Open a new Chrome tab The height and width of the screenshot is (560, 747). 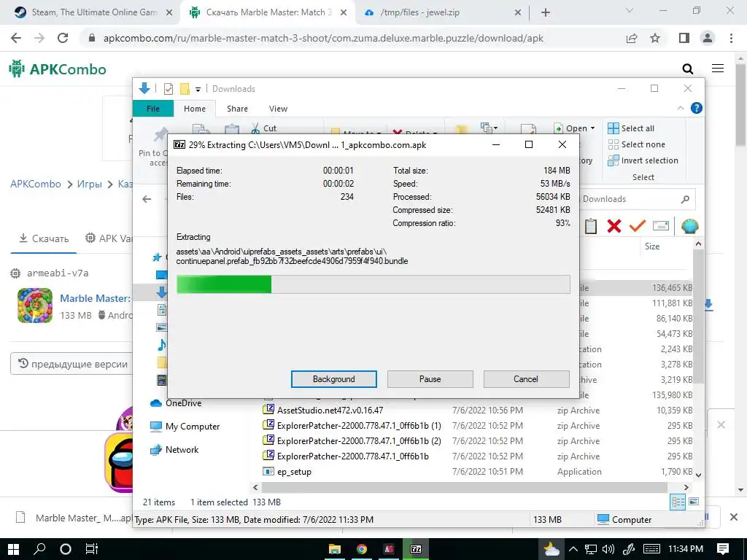(546, 13)
